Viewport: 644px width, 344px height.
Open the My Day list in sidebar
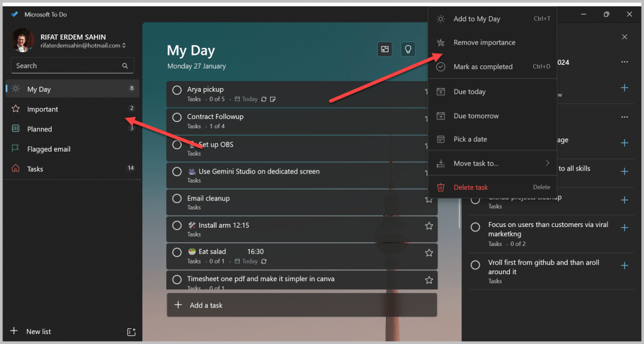point(72,89)
